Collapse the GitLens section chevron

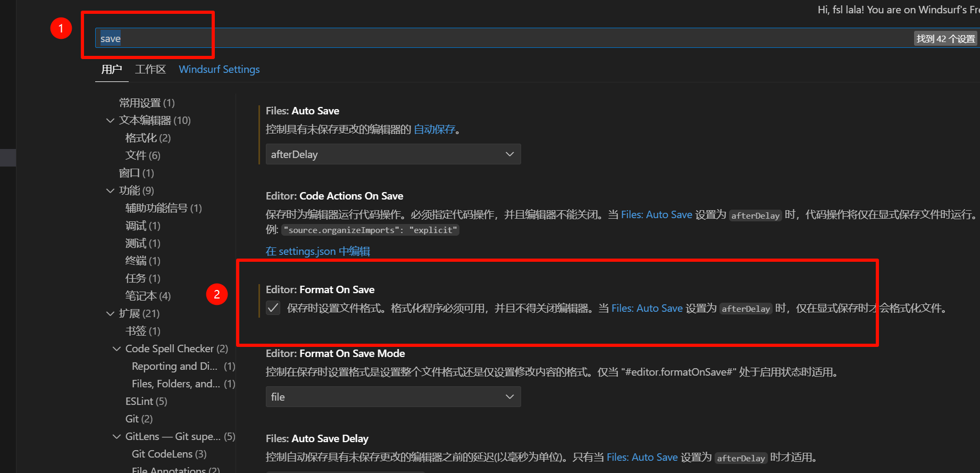(117, 437)
